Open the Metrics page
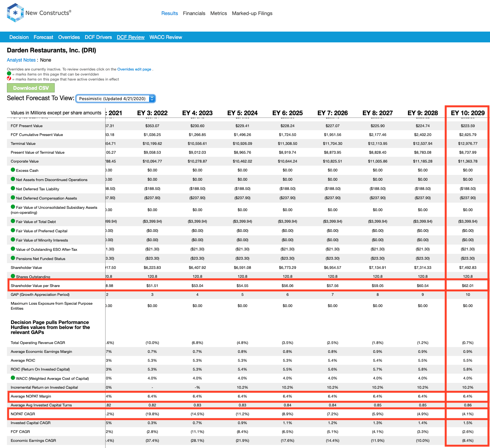Viewport: 490px width, 448px height. pyautogui.click(x=218, y=13)
